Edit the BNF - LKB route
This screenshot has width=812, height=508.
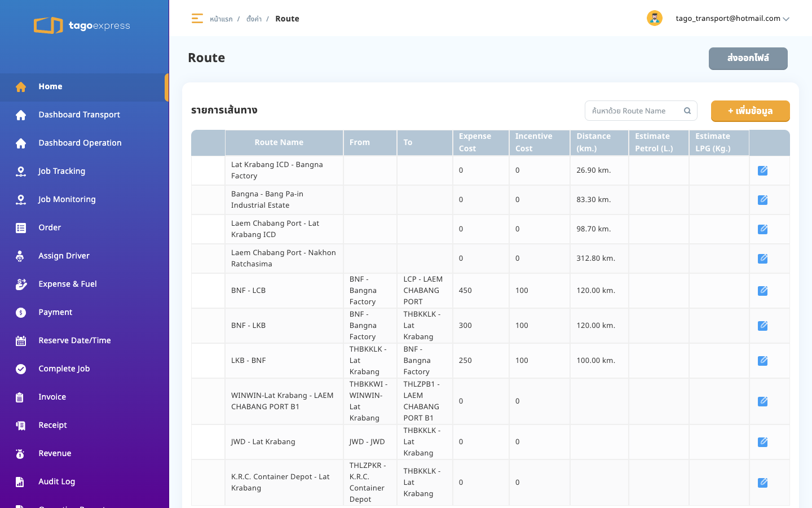tap(762, 326)
